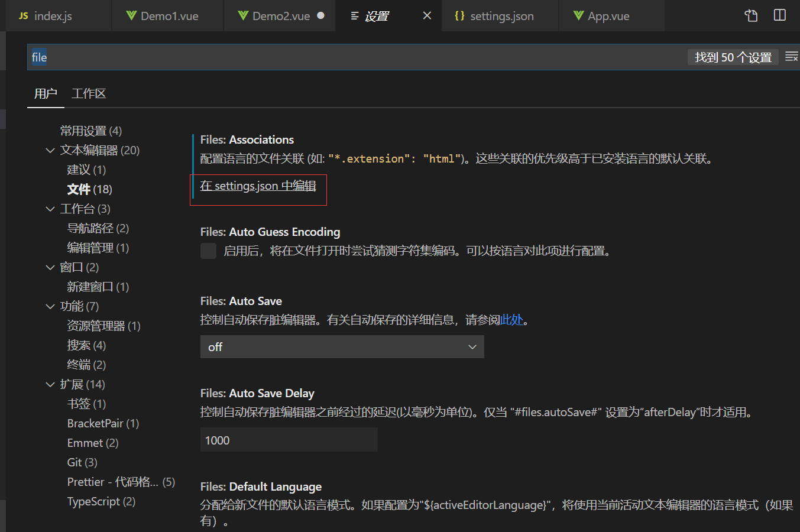This screenshot has height=532, width=800.
Task: Collapse the 窗口 settings section
Action: pos(50,267)
